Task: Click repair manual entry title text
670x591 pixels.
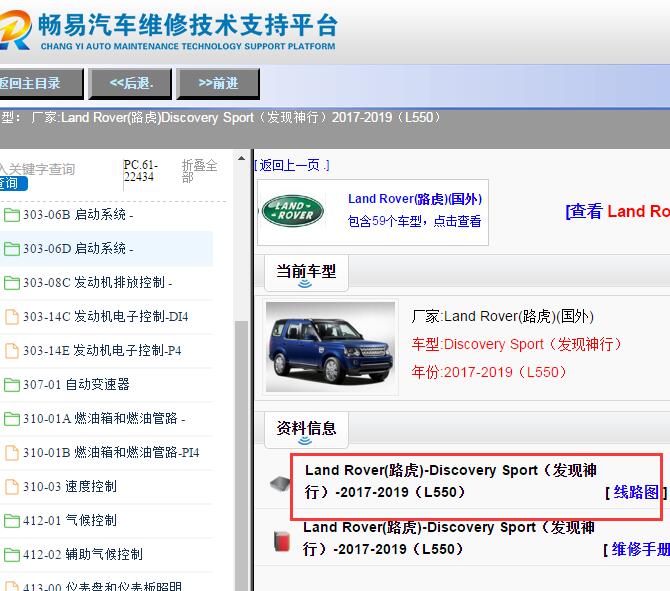Action: pyautogui.click(x=449, y=538)
